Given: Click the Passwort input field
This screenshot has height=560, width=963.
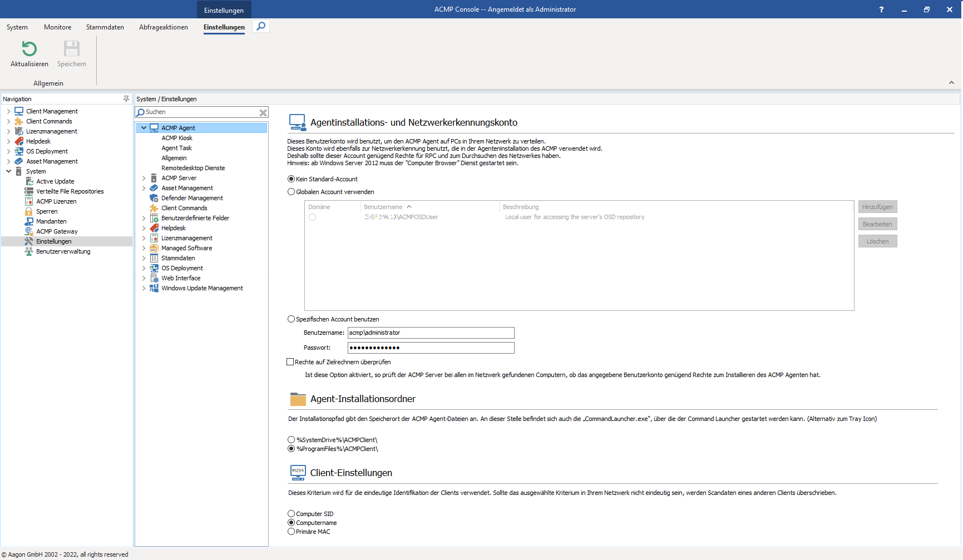Looking at the screenshot, I should coord(431,348).
